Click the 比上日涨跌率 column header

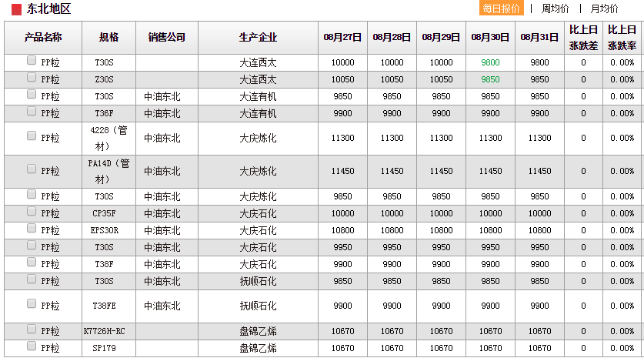pos(622,38)
